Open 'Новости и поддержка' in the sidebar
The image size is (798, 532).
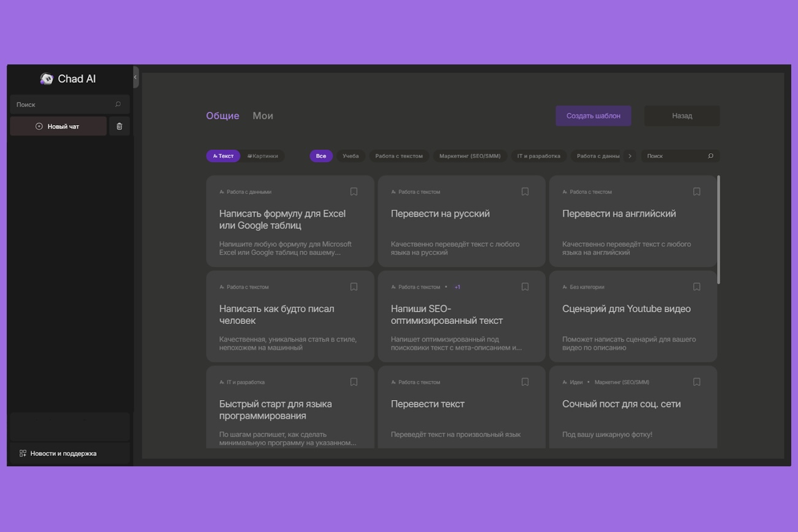click(63, 453)
